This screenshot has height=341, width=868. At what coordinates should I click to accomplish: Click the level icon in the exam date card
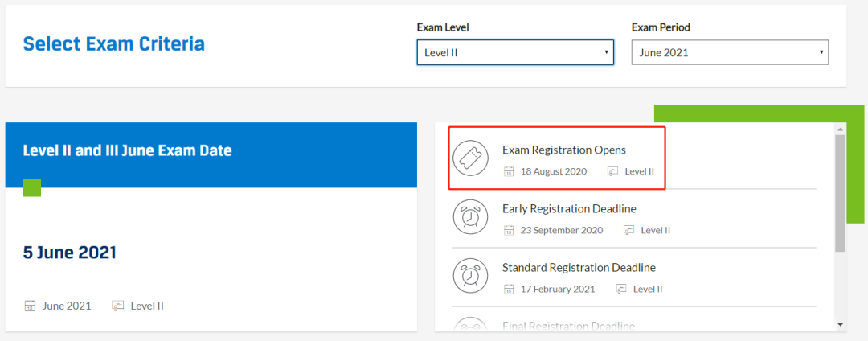pyautogui.click(x=118, y=306)
